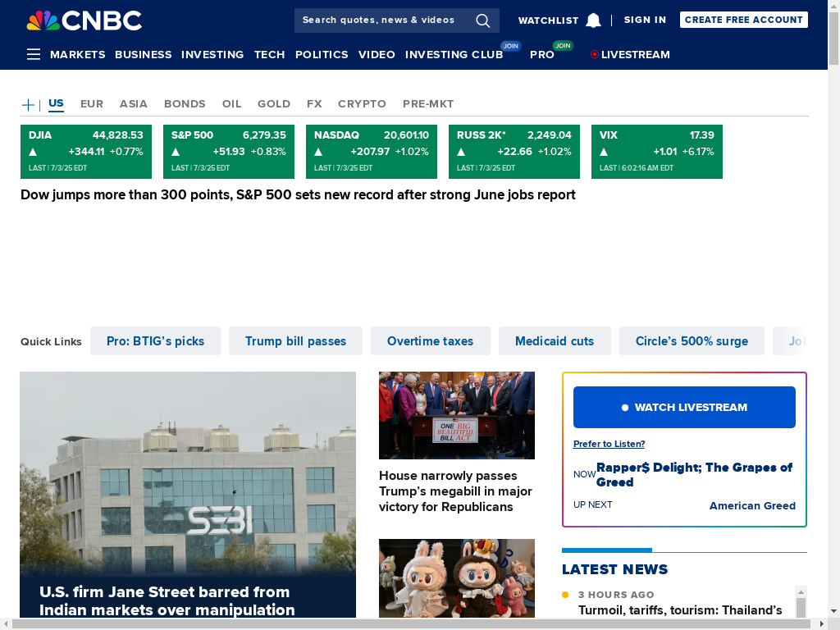Viewport: 840px width, 630px height.
Task: Click Circle's 500% surge quick link
Action: [x=692, y=340]
